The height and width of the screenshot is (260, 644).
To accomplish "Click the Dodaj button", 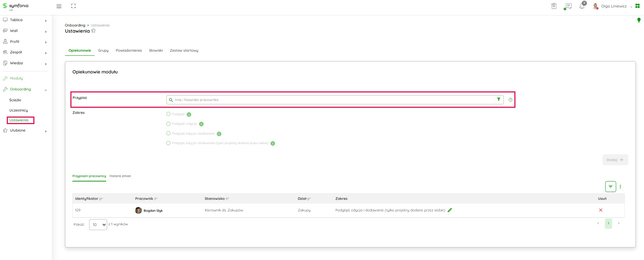I will click(x=615, y=160).
